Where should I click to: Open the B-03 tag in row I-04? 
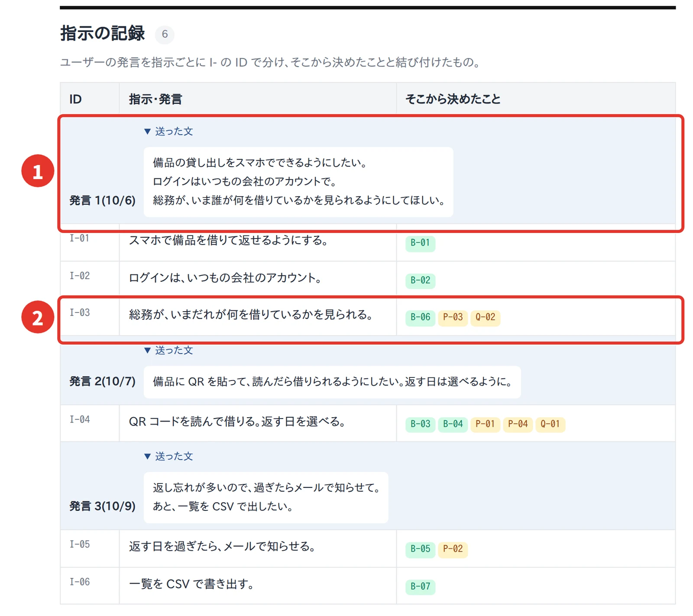420,424
